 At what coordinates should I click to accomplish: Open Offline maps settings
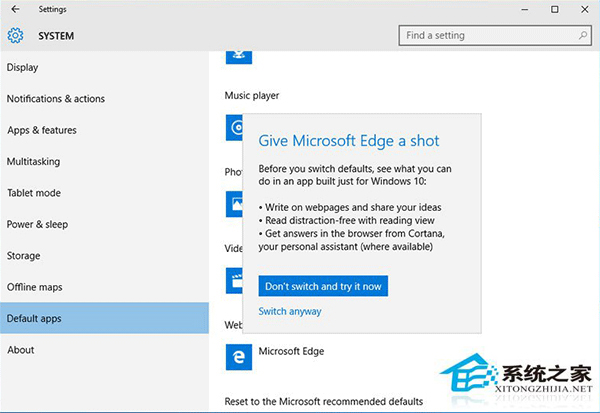click(x=104, y=287)
